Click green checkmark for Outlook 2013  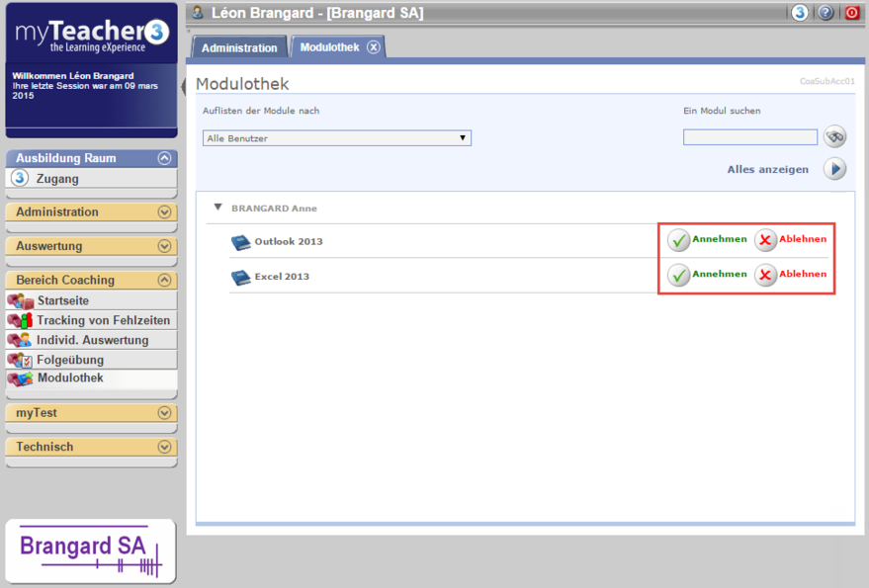tap(678, 240)
